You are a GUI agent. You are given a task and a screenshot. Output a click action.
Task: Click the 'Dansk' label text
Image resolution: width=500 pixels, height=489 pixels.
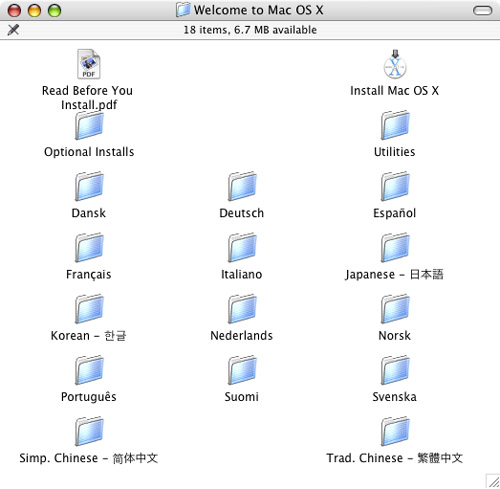(x=89, y=213)
